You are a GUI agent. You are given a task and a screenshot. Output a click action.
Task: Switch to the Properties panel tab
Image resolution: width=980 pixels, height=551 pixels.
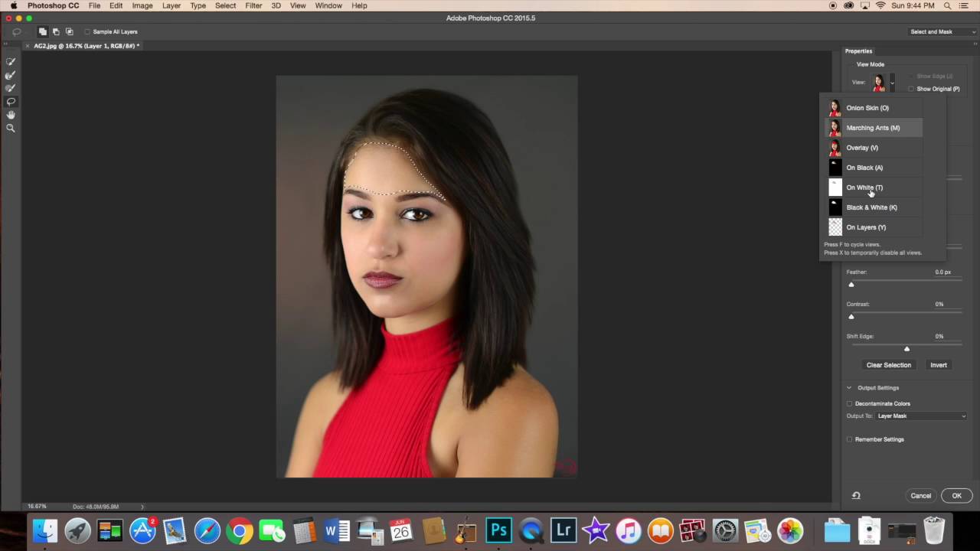[858, 51]
